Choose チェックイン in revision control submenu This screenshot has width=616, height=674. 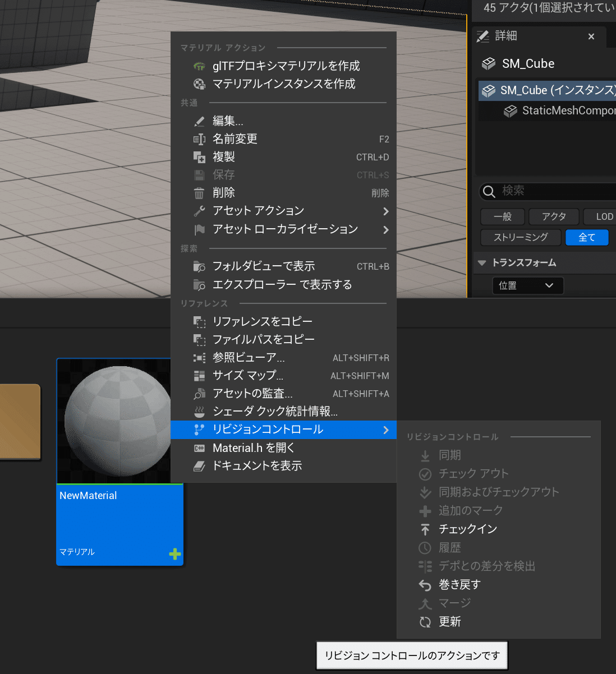click(x=498, y=529)
